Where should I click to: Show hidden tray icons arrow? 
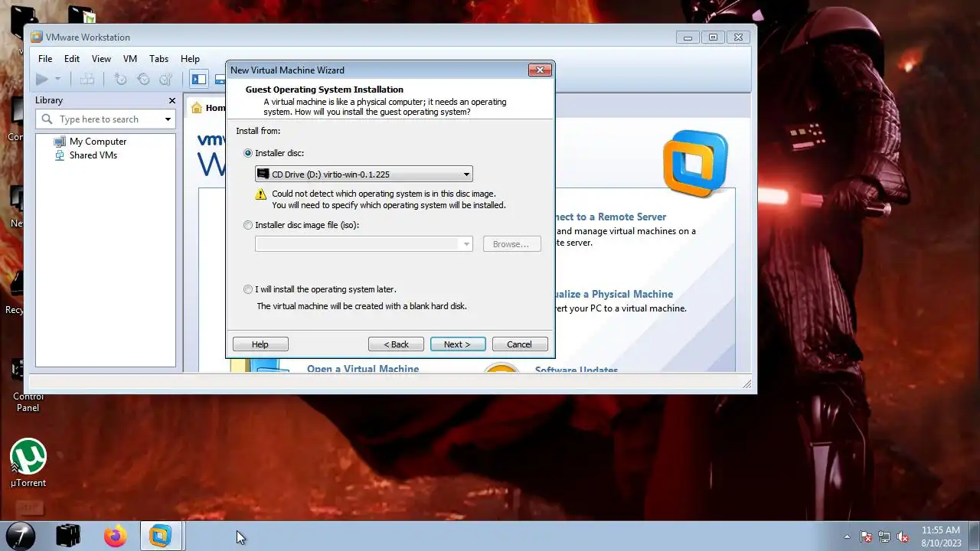coord(847,536)
